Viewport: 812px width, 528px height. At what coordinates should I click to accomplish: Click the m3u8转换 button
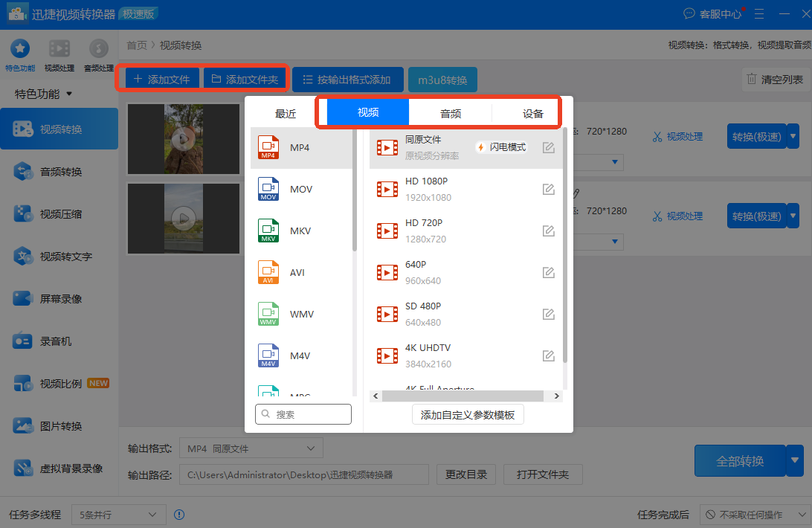442,80
